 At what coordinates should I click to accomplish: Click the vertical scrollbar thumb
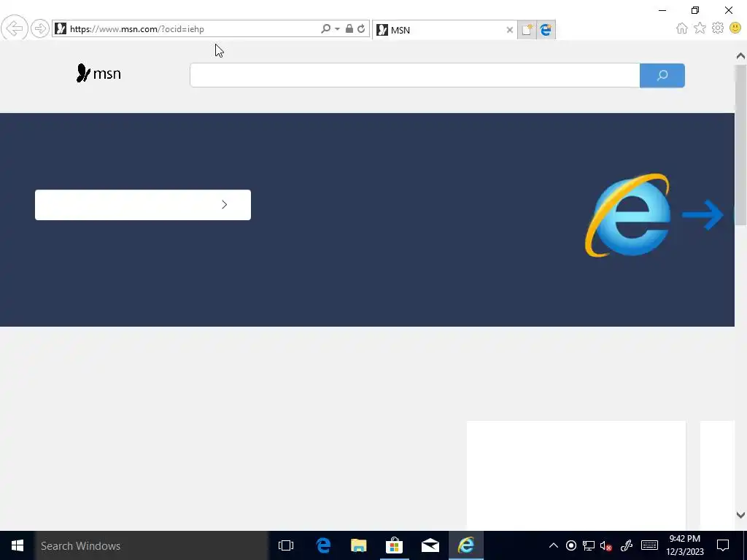tap(740, 145)
